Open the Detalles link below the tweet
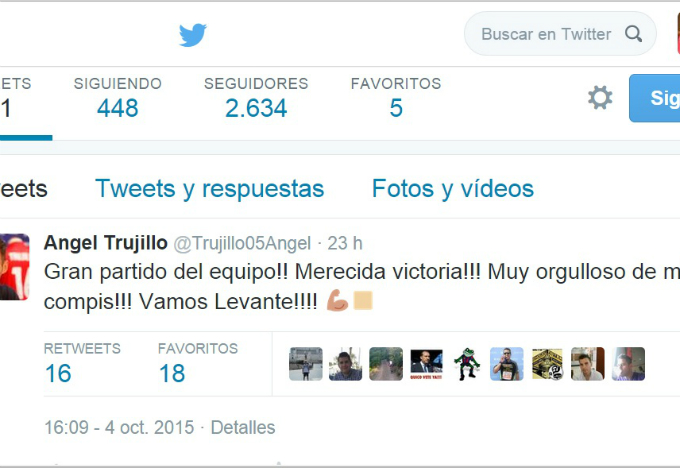Screen dimensions: 680x468 click(x=243, y=428)
